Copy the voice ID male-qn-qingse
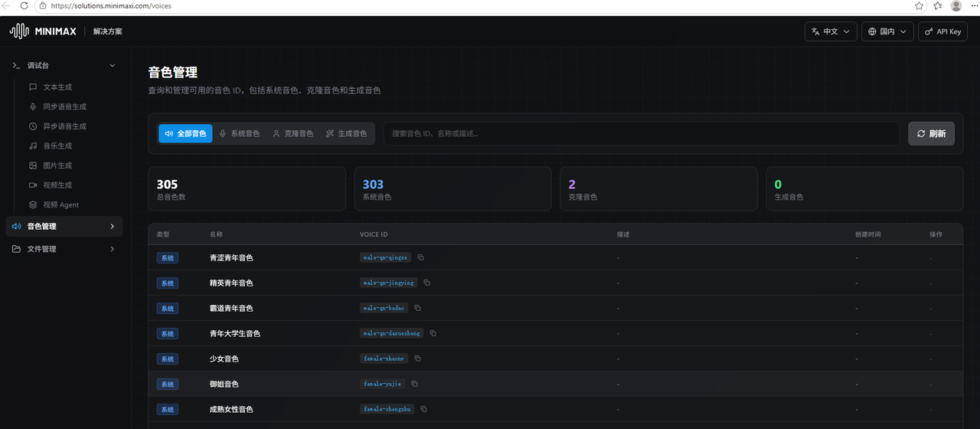 [420, 257]
